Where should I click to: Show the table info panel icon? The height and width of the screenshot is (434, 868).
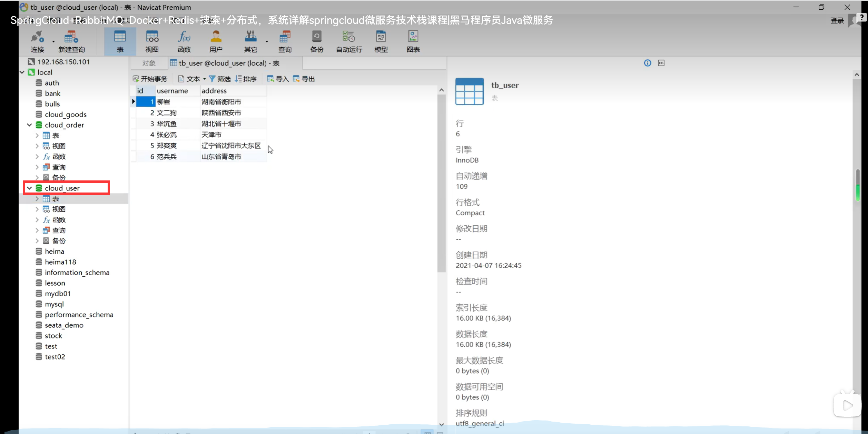tap(648, 63)
